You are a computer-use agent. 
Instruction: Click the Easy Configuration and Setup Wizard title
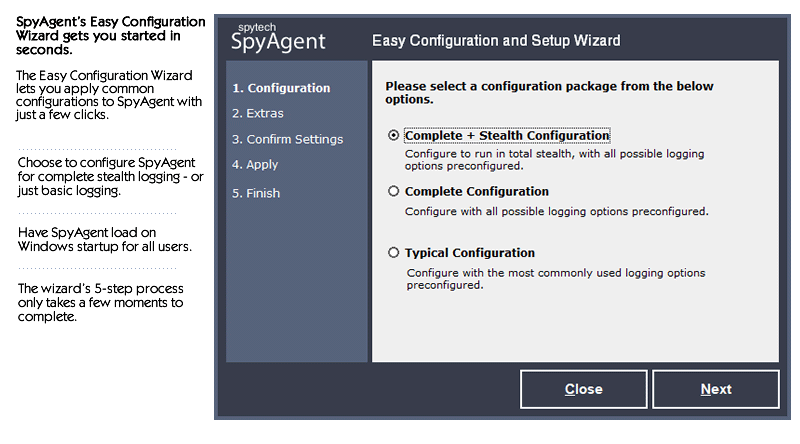pos(496,40)
